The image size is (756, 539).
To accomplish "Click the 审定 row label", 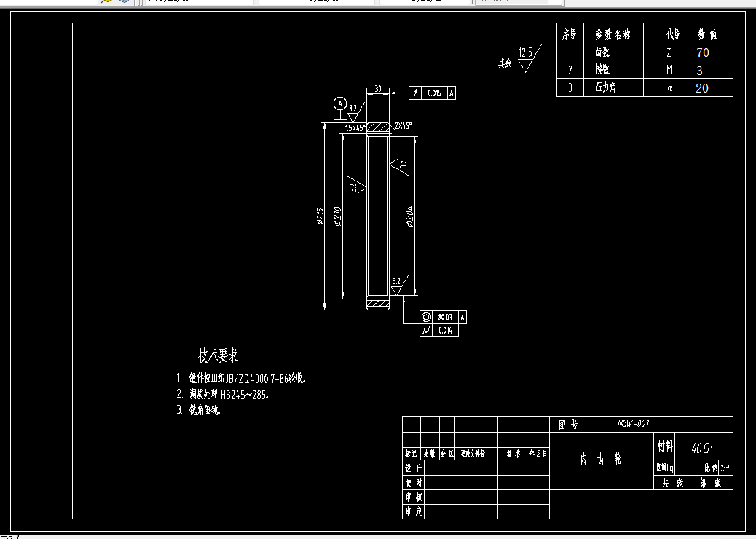I will coord(413,511).
